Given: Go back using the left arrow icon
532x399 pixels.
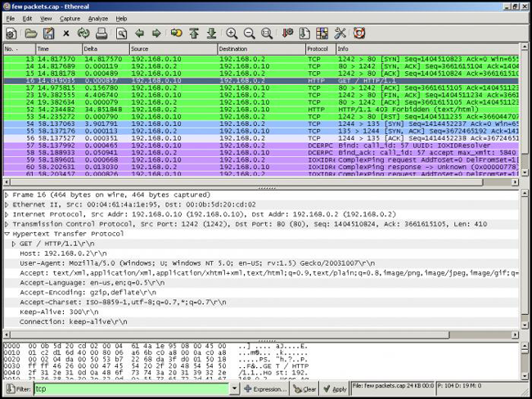Looking at the screenshot, I should (x=139, y=34).
